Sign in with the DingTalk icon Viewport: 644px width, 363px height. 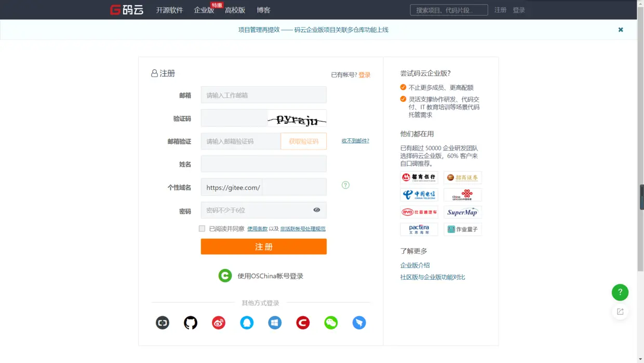pos(359,323)
